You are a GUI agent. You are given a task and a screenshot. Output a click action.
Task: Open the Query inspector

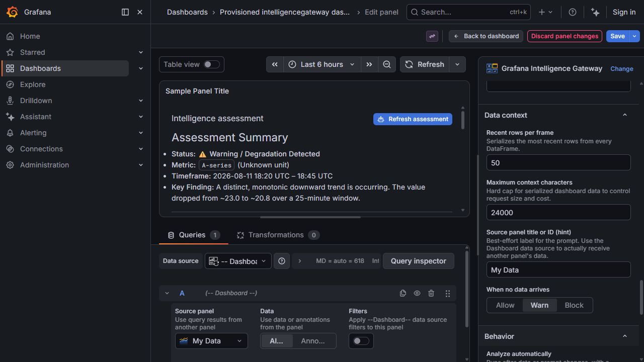pyautogui.click(x=419, y=261)
